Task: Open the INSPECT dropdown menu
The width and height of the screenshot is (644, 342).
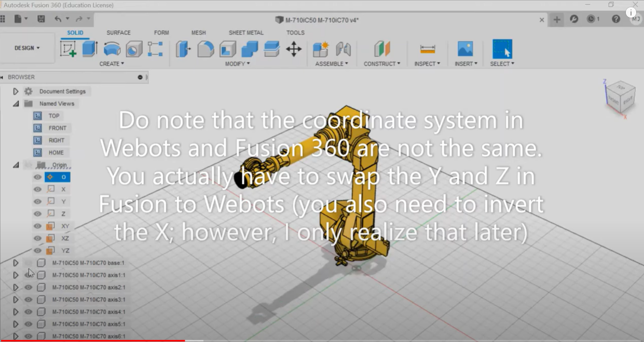Action: pos(427,64)
